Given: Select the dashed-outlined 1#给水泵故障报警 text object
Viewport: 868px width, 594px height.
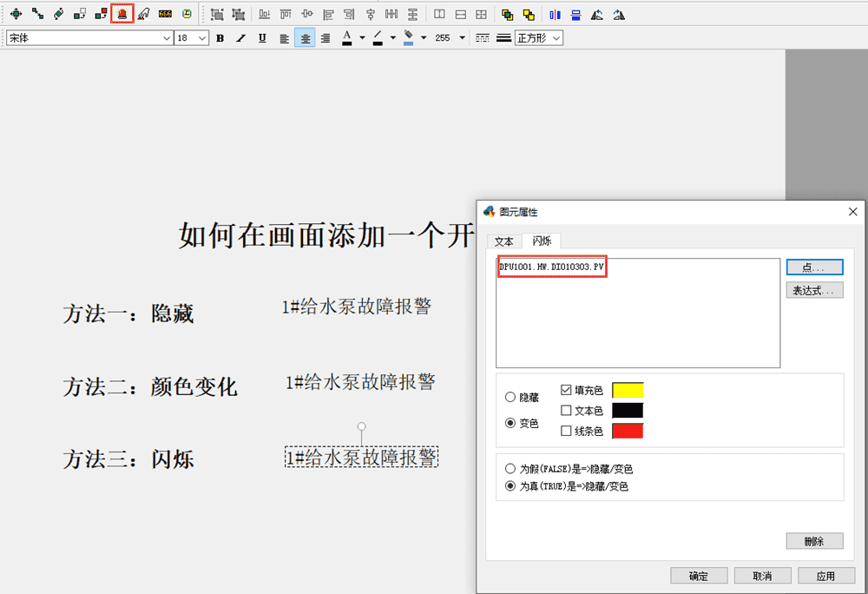Looking at the screenshot, I should 361,457.
